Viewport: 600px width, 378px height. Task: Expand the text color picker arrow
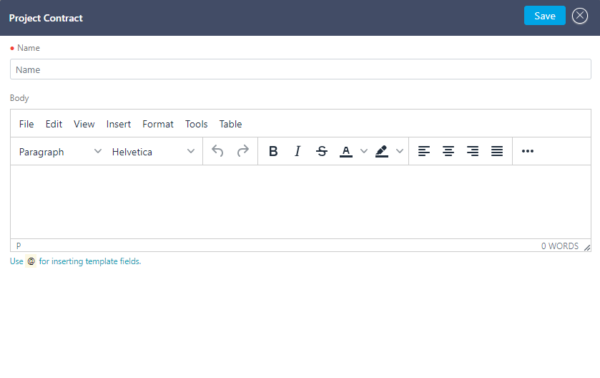point(364,151)
